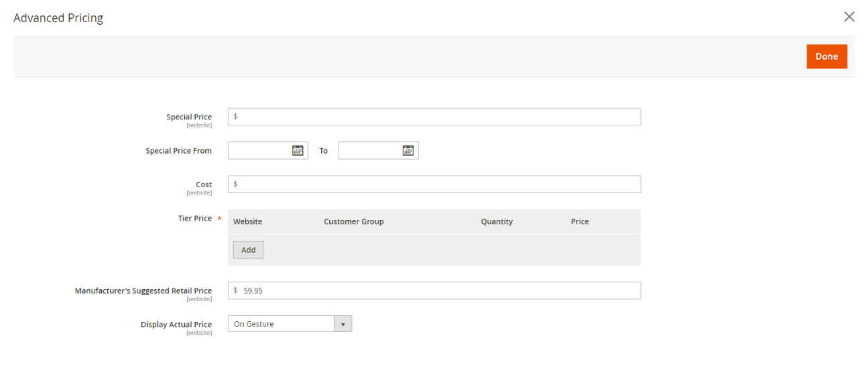The height and width of the screenshot is (385, 868).
Task: Open calendar picker for Special Price From
Action: (298, 150)
